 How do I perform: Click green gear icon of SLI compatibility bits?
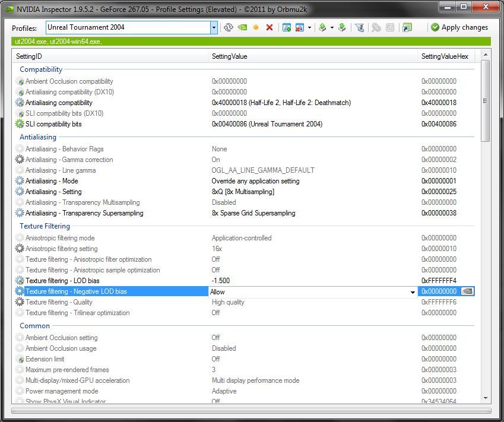(20, 123)
